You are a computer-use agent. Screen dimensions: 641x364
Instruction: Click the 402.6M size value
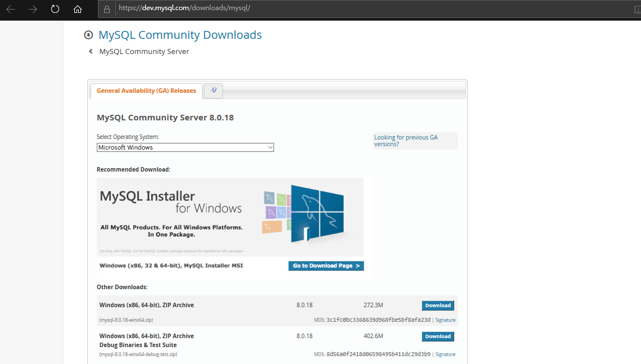click(x=373, y=336)
